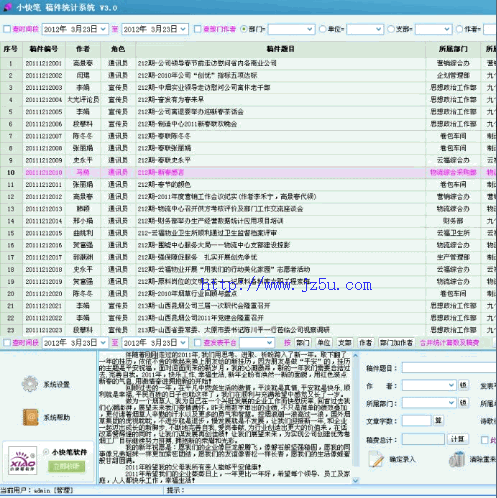This screenshot has height=498, width=497.
Task: Click the 稿件题目 input field
Action: point(449,368)
